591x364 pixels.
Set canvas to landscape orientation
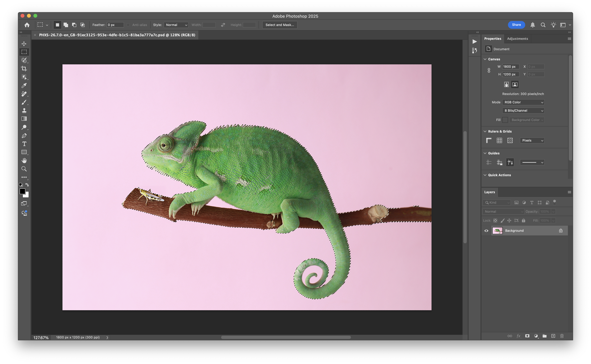coord(515,84)
